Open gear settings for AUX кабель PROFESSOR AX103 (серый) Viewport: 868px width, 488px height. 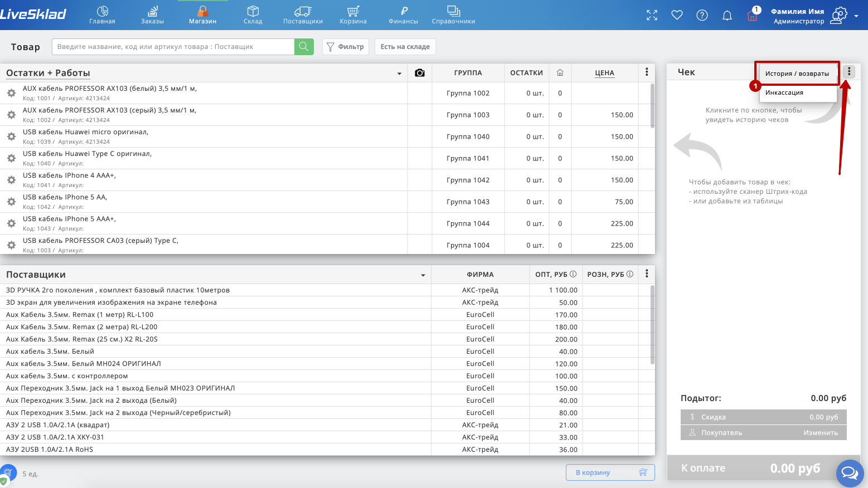coord(11,115)
